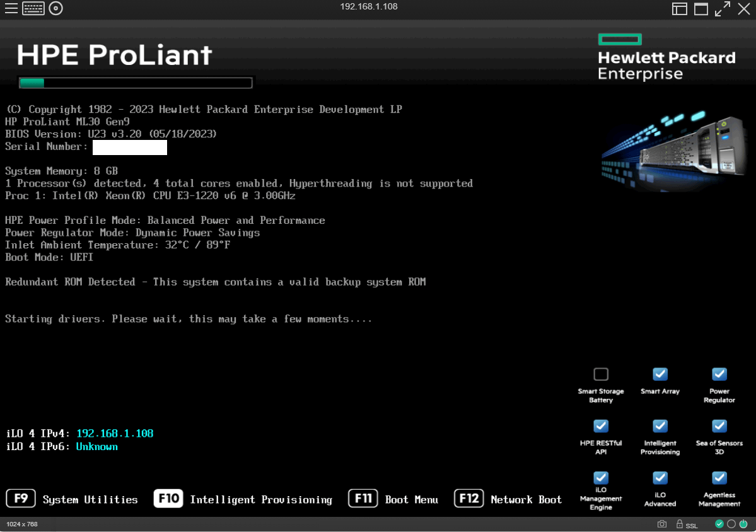The width and height of the screenshot is (756, 532).
Task: Click the F10 key icon
Action: (x=168, y=498)
